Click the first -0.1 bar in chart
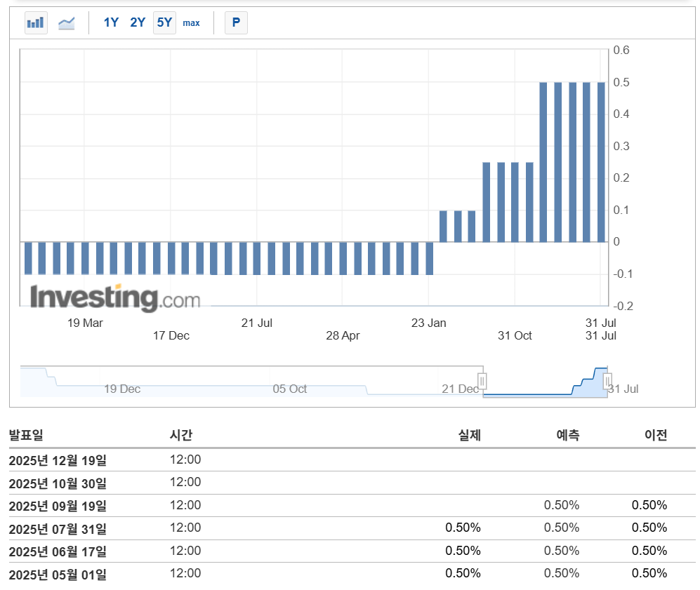This screenshot has height=590, width=700. (28, 258)
